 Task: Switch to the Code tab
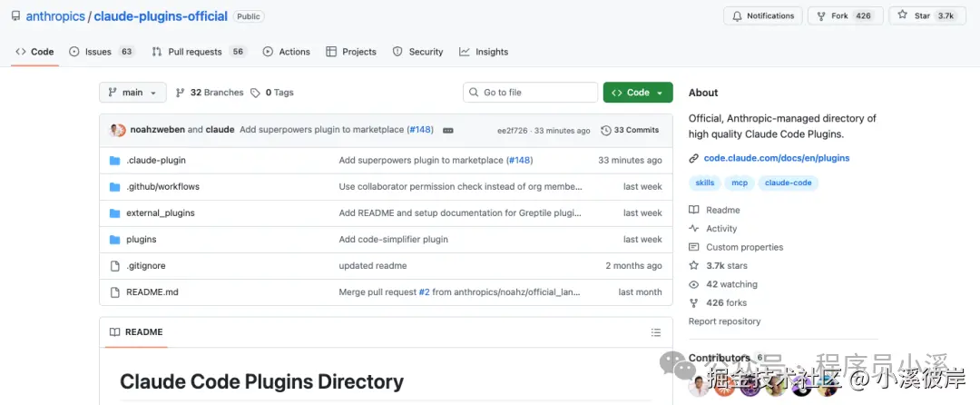click(35, 52)
